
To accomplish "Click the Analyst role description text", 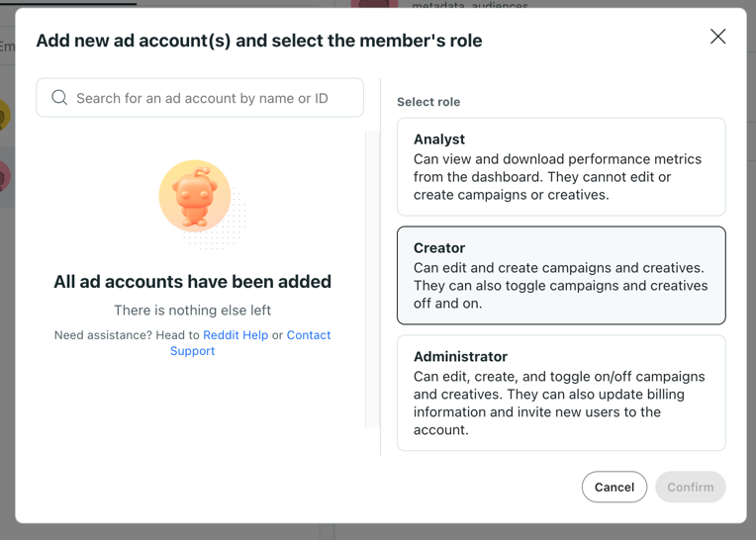I will coord(557,177).
